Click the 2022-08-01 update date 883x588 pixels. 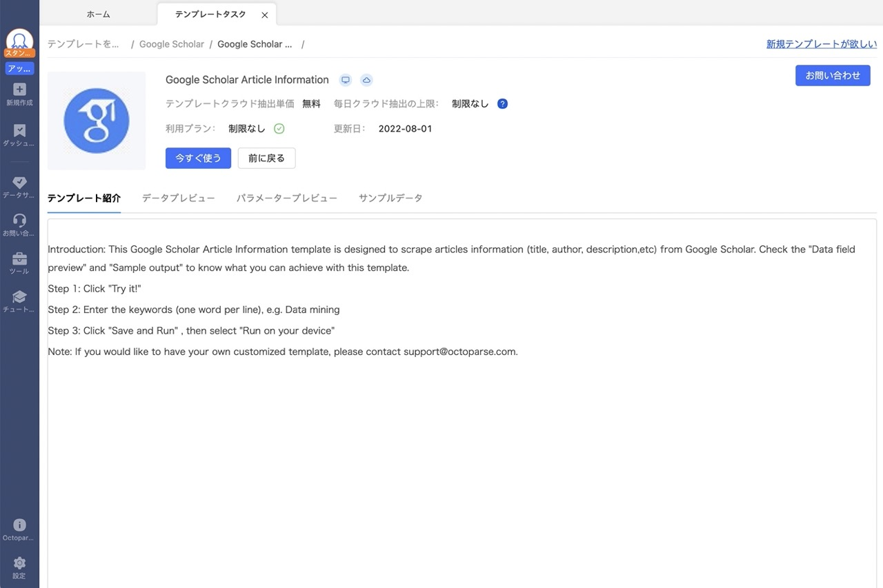[405, 129]
